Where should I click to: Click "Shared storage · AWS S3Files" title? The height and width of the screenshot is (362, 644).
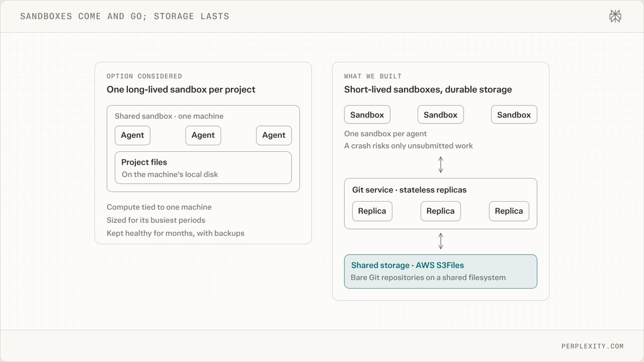(407, 265)
